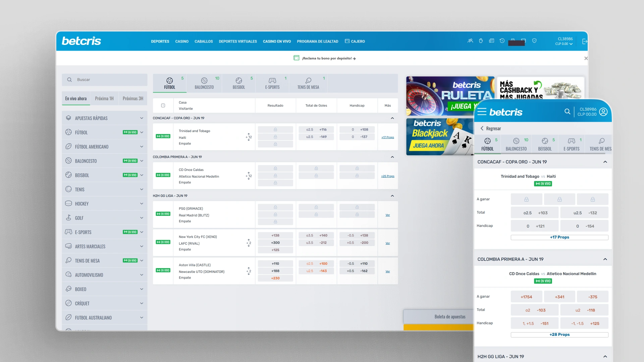
Task: Collapse the CONCACAF Copa Oro league section
Action: [x=392, y=118]
